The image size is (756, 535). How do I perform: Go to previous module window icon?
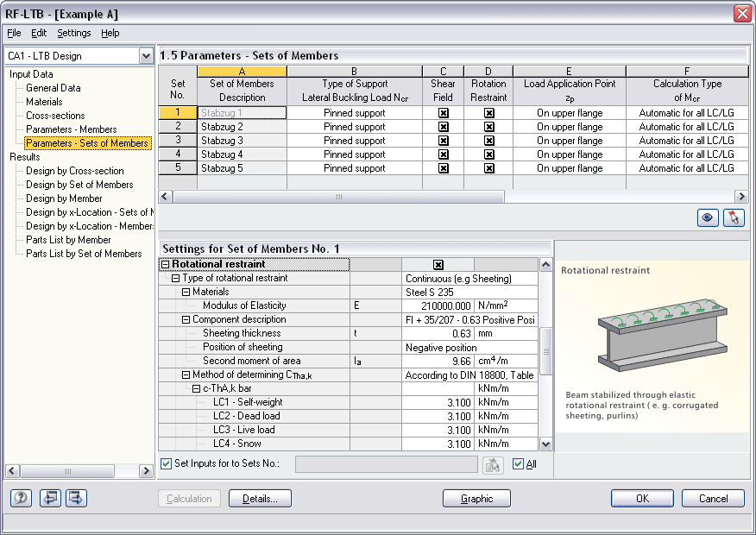tap(50, 498)
